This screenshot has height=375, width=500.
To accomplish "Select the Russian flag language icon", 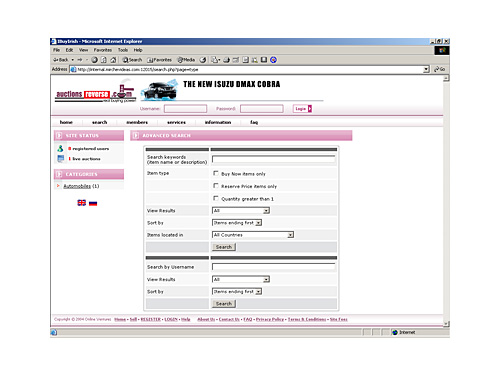I will pos(93,203).
